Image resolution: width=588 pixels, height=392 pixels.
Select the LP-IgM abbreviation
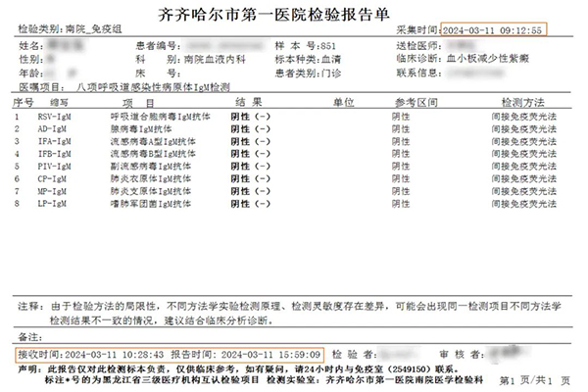(x=52, y=204)
